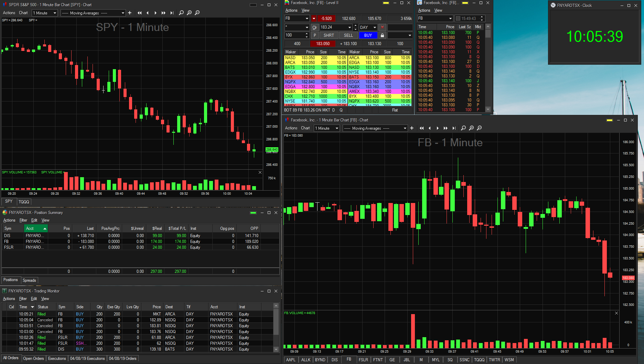Fast-forward the SPY chart
Viewport: 644px width, 364px height.
pyautogui.click(x=163, y=13)
